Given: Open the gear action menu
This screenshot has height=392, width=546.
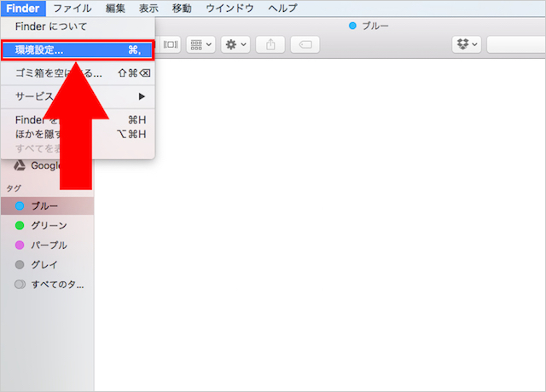Looking at the screenshot, I should tap(235, 44).
